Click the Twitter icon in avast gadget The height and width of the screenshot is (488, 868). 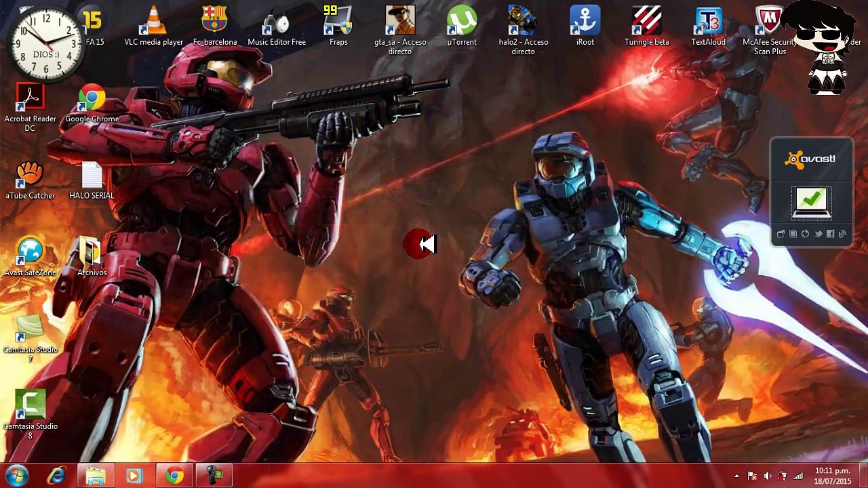(x=818, y=234)
